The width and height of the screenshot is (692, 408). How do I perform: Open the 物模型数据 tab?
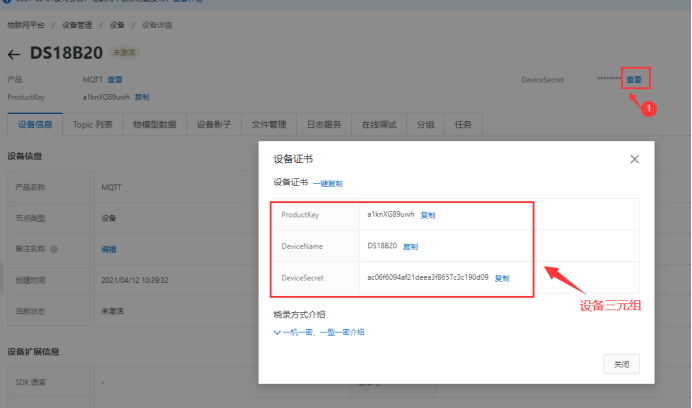coord(154,125)
